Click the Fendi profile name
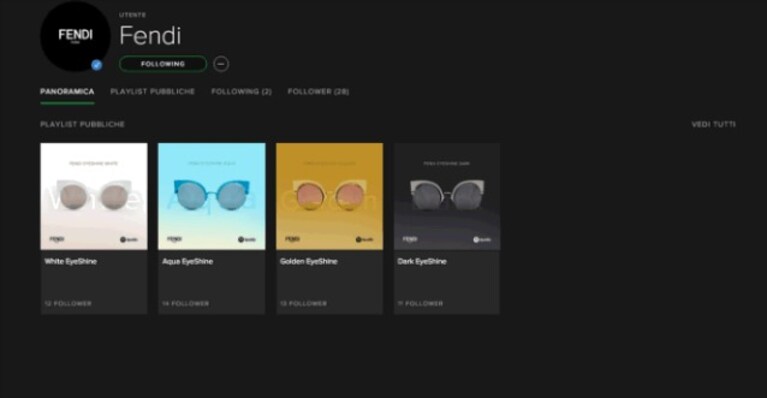 click(x=150, y=36)
